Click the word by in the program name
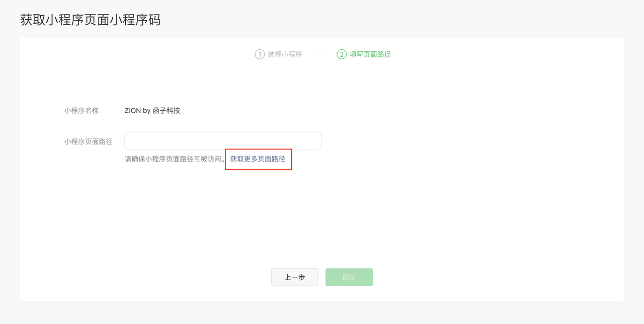644x324 pixels. (x=147, y=111)
